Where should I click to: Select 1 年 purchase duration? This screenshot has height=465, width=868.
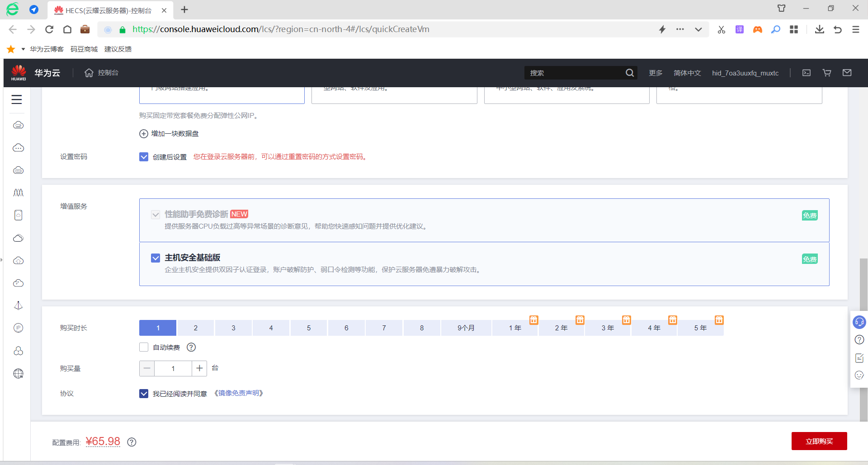click(x=515, y=328)
